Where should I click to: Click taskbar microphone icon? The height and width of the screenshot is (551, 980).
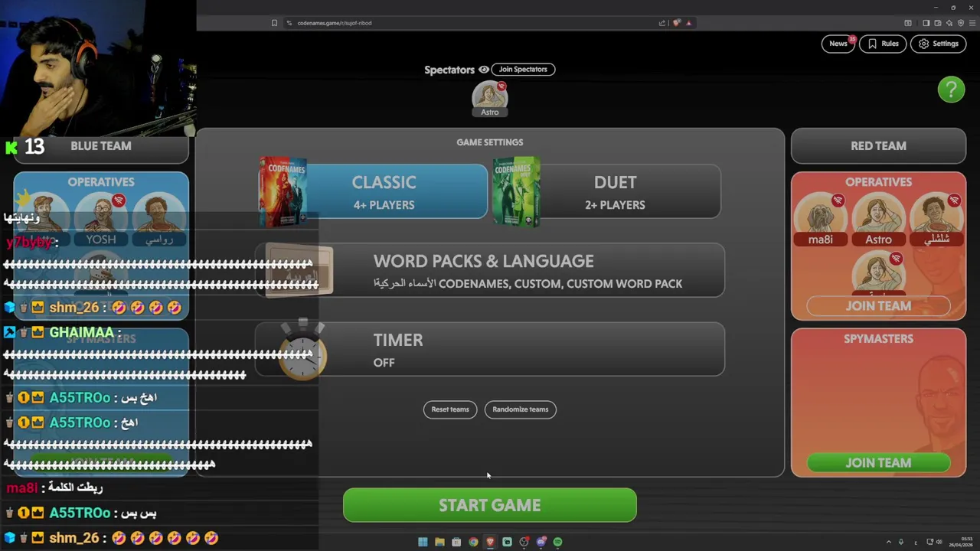[x=901, y=542]
